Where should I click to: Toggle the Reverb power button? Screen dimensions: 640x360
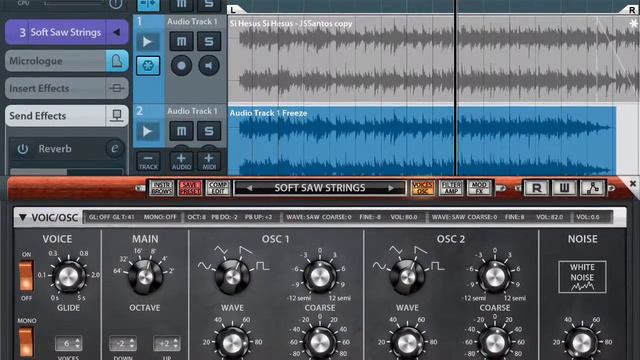click(x=23, y=149)
